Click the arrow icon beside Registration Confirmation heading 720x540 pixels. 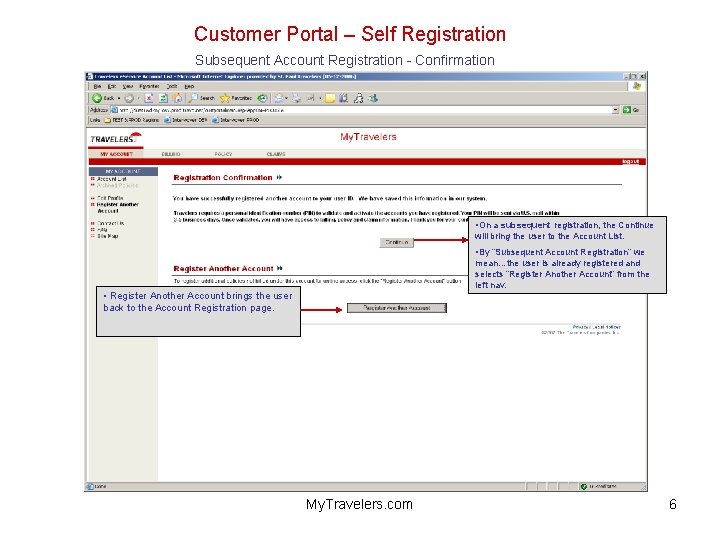click(279, 177)
